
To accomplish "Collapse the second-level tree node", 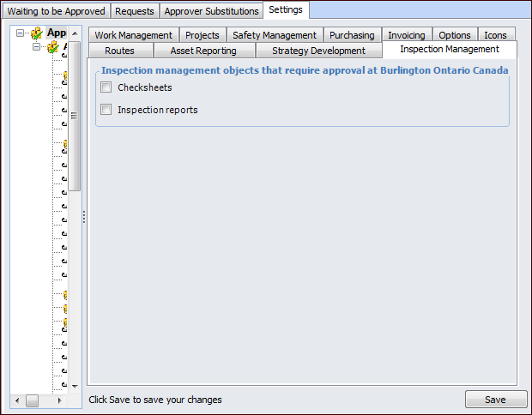I will pos(36,46).
